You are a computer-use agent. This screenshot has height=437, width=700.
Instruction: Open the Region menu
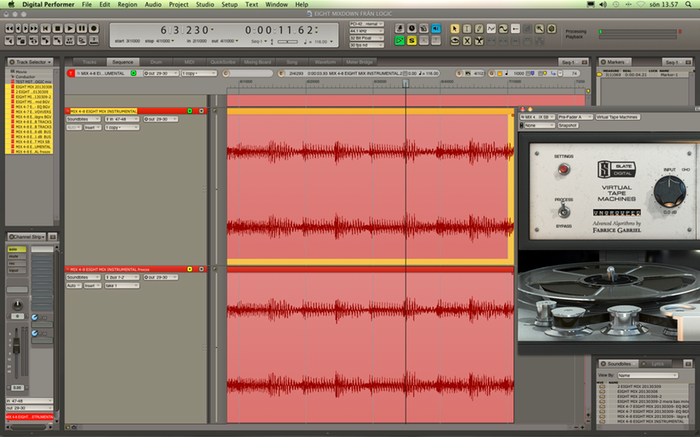pyautogui.click(x=127, y=4)
